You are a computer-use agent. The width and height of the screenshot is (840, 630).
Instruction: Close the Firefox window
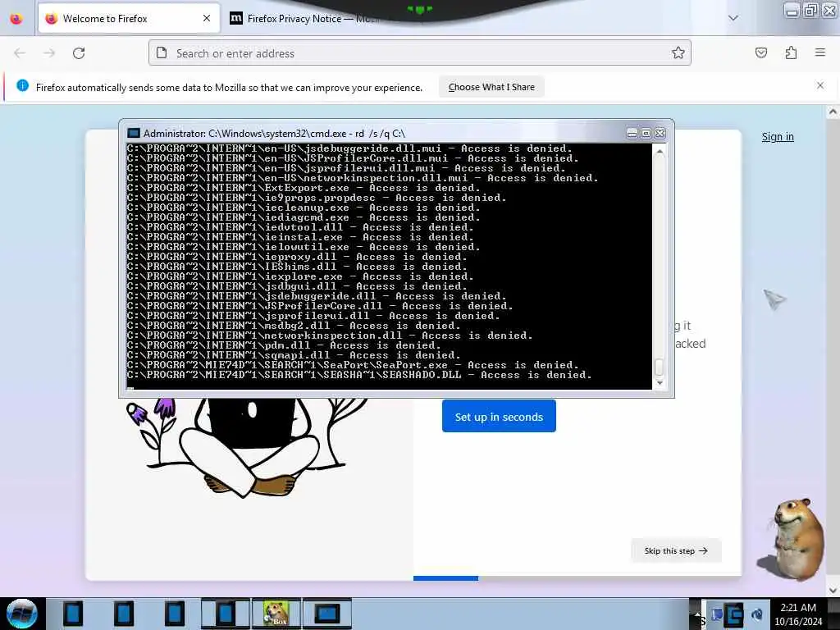(x=830, y=11)
